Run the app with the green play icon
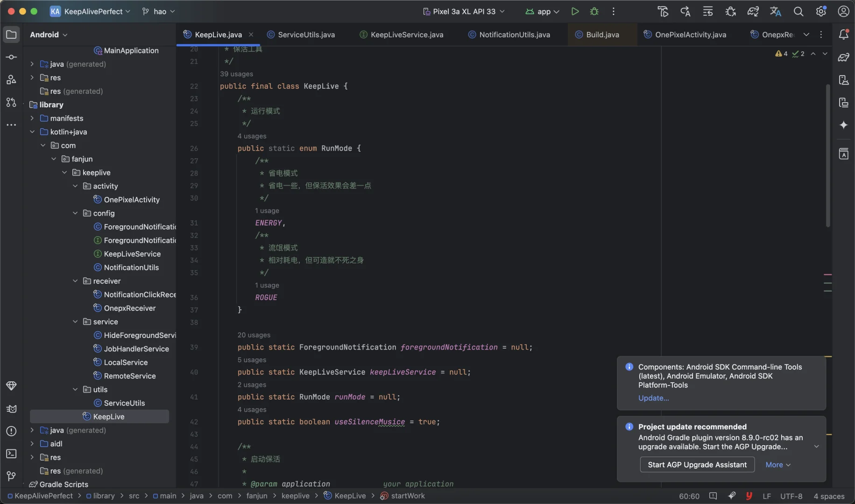The width and height of the screenshot is (855, 504). click(575, 11)
